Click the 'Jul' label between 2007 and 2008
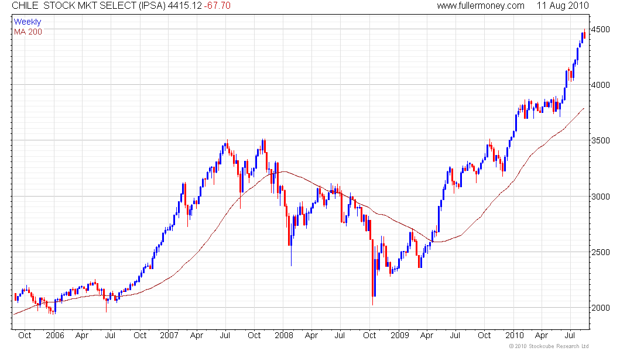The image size is (644, 351). [x=225, y=335]
